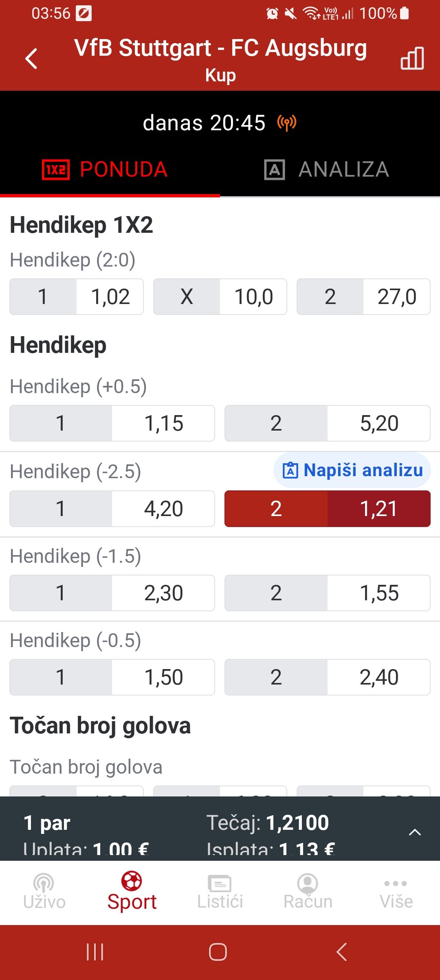
Task: Select the PONUDA tab
Action: click(105, 169)
